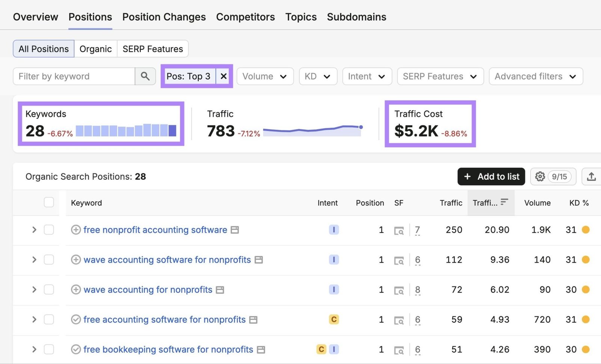Click checkmark icon for free accounting software for nonprofits
601x364 pixels.
point(76,319)
